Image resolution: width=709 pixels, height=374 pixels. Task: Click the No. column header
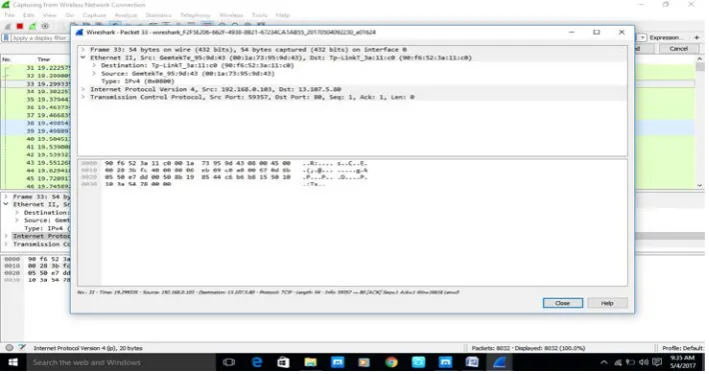[x=6, y=59]
